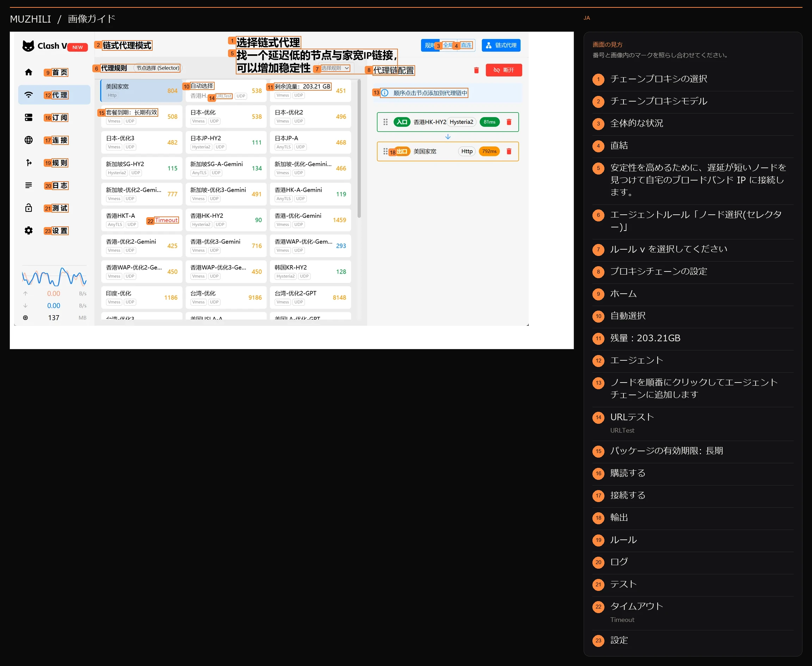Open the Home page via house icon
Image resolution: width=812 pixels, height=666 pixels.
click(29, 72)
